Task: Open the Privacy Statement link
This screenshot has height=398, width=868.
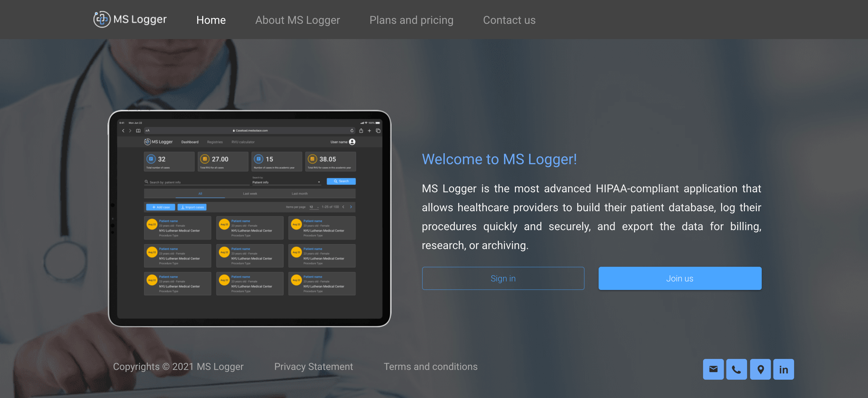Action: (x=313, y=366)
